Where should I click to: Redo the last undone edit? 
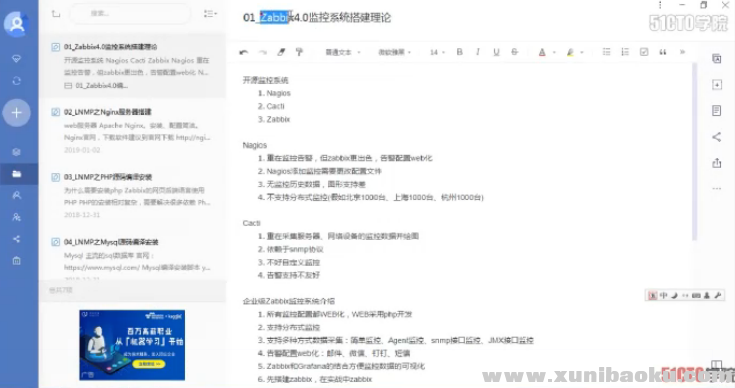tap(262, 52)
